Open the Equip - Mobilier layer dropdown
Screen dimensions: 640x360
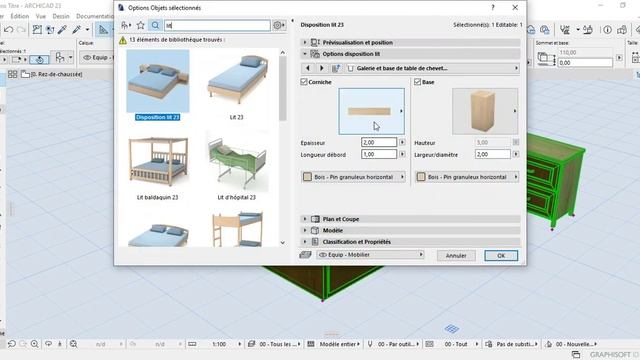pos(370,255)
